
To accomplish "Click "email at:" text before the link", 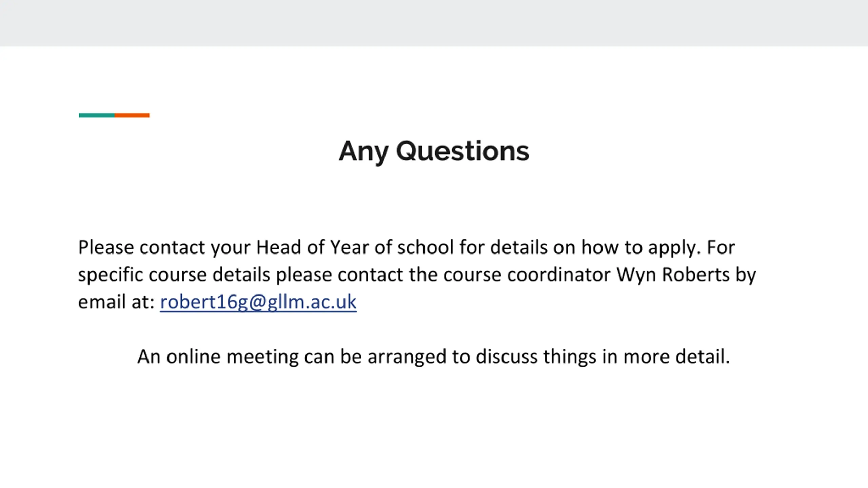I will (x=116, y=302).
